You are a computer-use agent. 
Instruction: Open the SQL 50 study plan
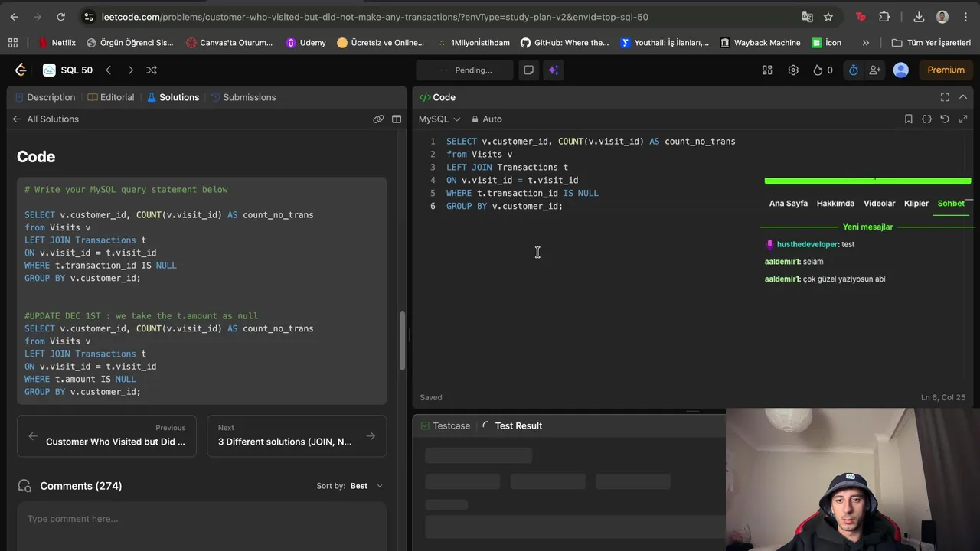click(68, 70)
